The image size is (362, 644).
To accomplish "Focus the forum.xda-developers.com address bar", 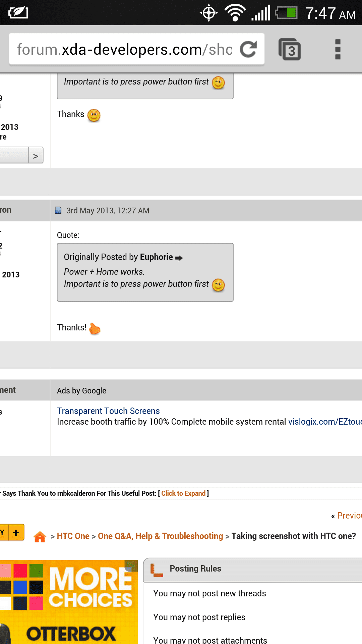I will [125, 50].
